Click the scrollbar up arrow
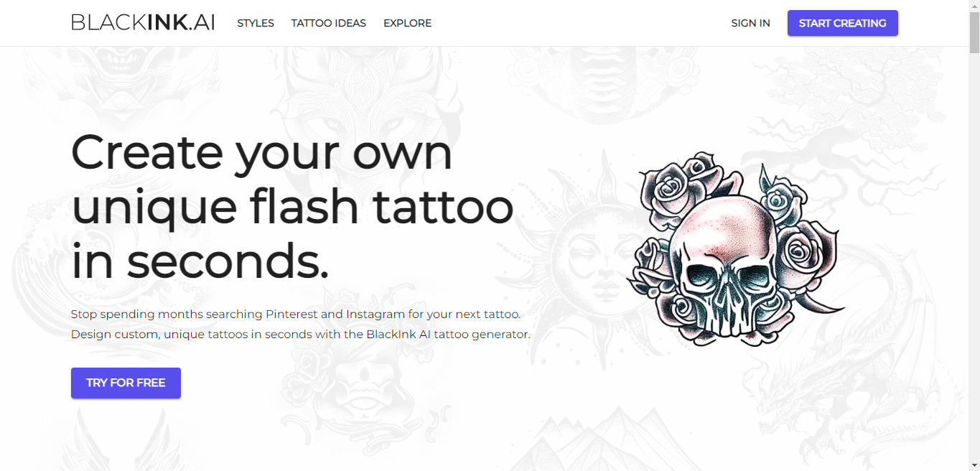This screenshot has width=980, height=471. 974,6
